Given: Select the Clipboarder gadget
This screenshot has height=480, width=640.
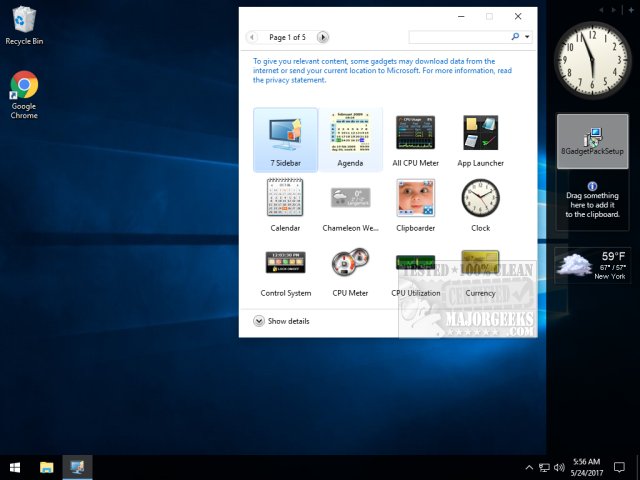Looking at the screenshot, I should pos(416,203).
